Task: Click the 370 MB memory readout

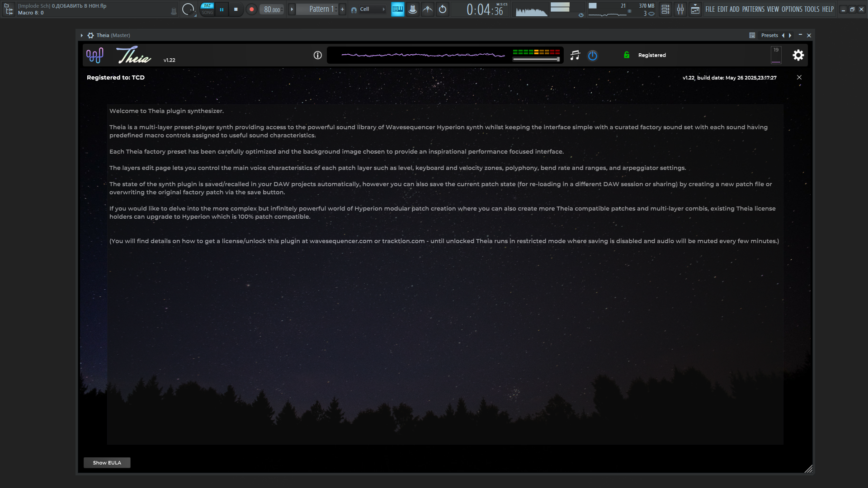Action: pyautogui.click(x=646, y=6)
